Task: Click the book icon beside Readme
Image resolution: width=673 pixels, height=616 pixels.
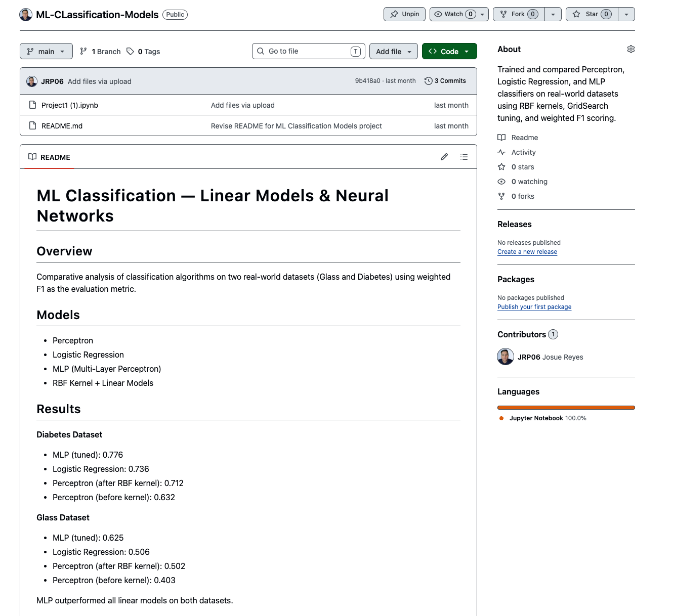Action: pos(501,137)
